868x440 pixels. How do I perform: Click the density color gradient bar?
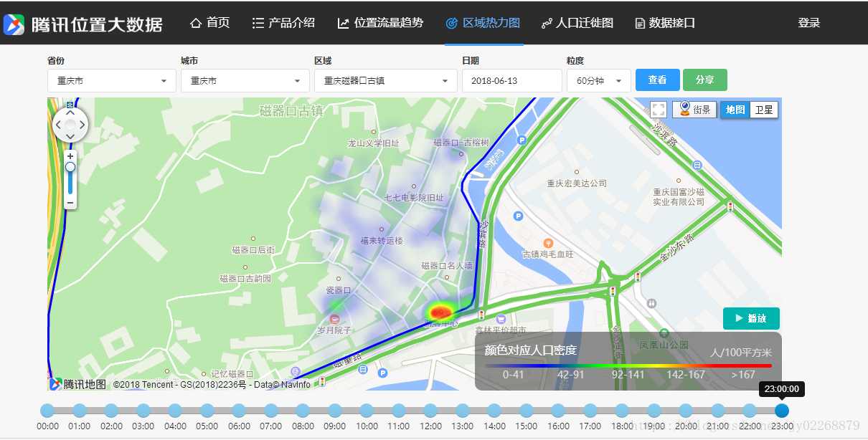(628, 365)
